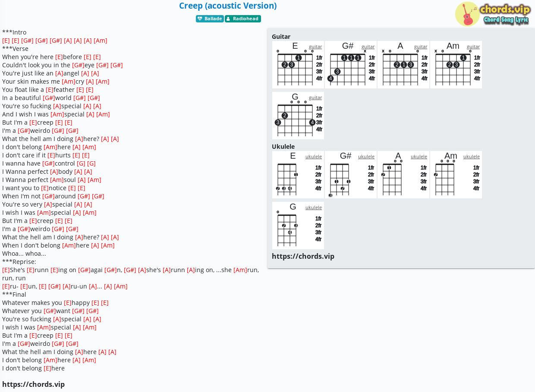535x392 pixels.
Task: Click the [E] chord before 'happy'
Action: click(68, 303)
